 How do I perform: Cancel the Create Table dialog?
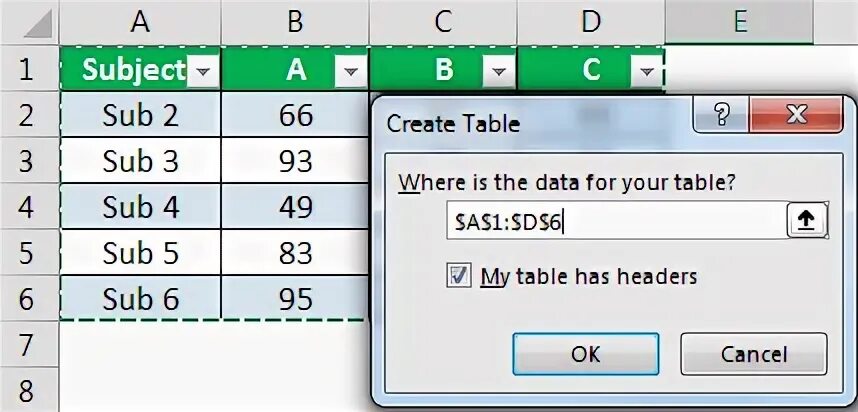(x=753, y=354)
